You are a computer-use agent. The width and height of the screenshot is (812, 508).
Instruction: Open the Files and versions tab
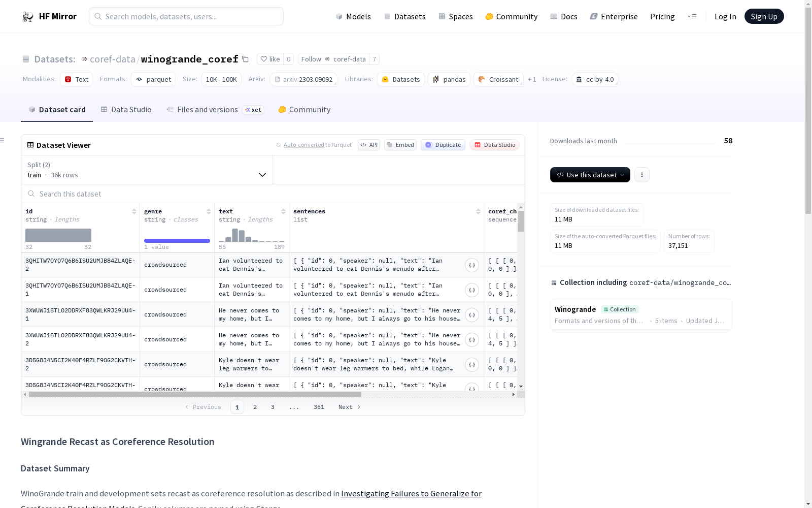point(215,110)
